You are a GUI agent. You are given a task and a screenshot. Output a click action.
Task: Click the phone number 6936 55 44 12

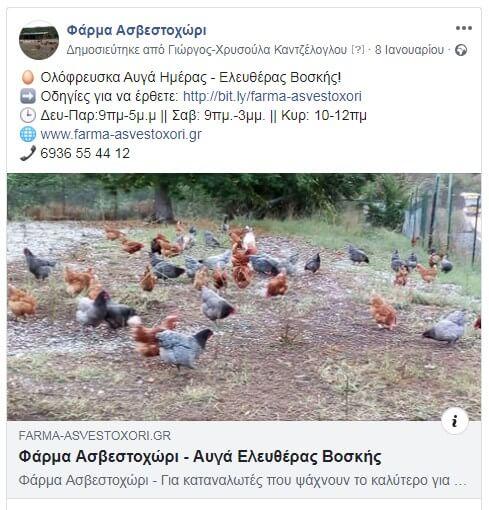85,153
